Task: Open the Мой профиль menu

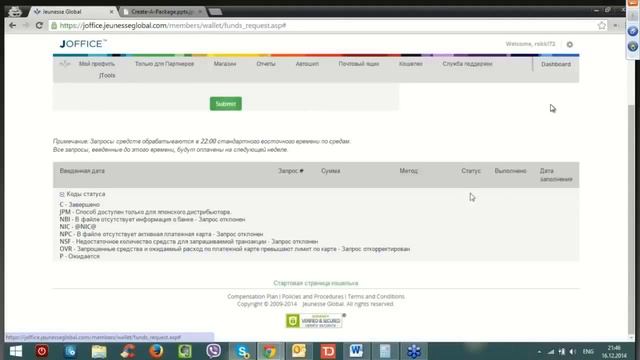Action: (97, 64)
